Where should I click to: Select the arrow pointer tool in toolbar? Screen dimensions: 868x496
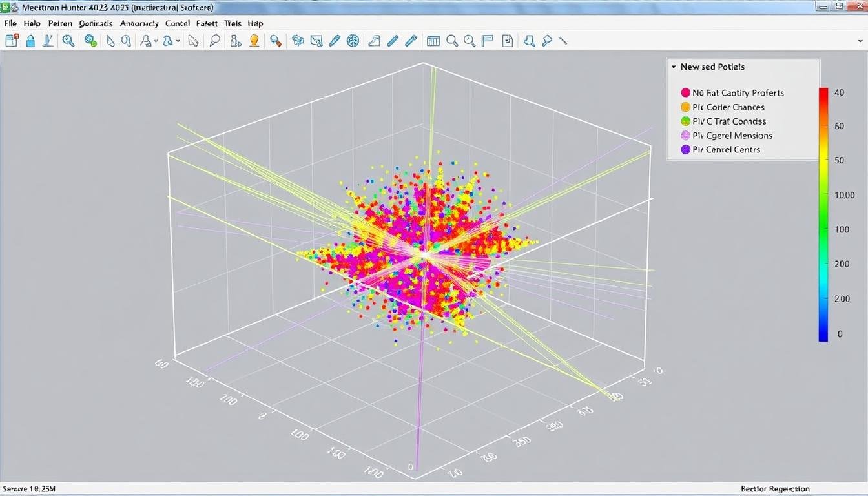coord(192,41)
